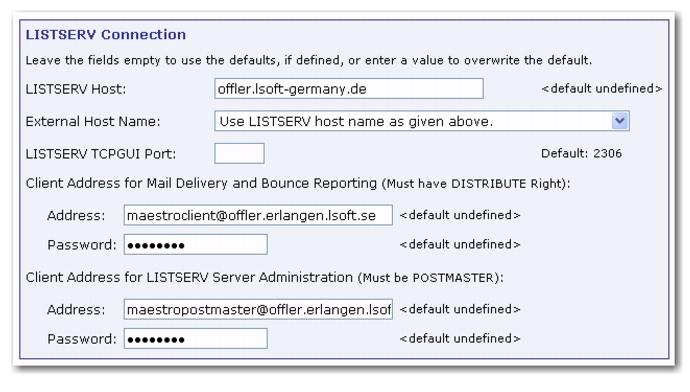Click the LISTSERV Host input field
The height and width of the screenshot is (392, 690).
349,89
